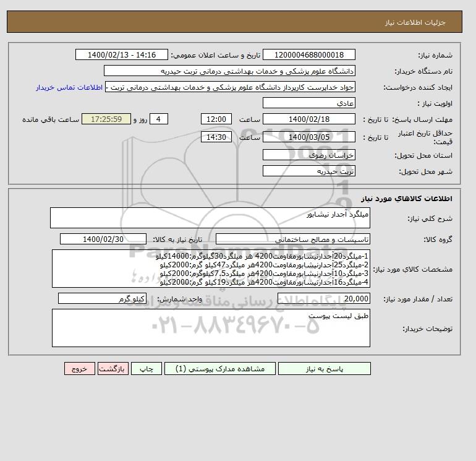Click remaining days field showing 4
Screen dimensions: 476x461
(158, 119)
